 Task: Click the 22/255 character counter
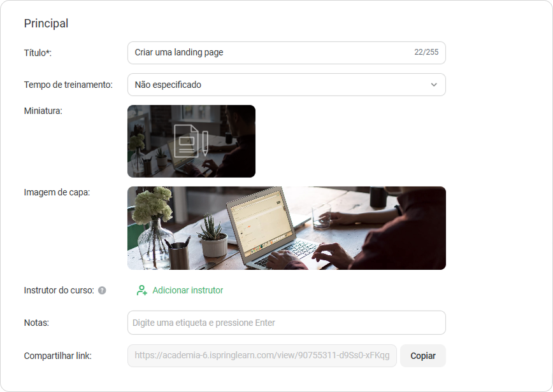pos(426,52)
